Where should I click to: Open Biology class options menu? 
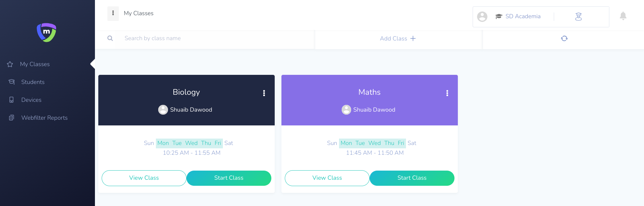(264, 93)
